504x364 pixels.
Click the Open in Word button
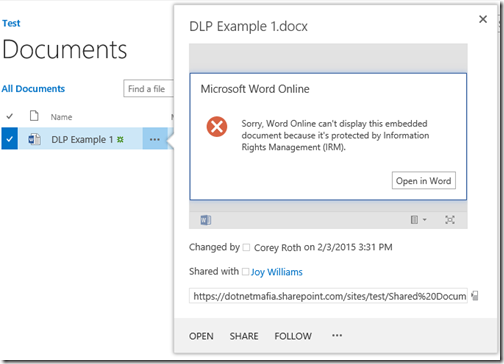423,181
